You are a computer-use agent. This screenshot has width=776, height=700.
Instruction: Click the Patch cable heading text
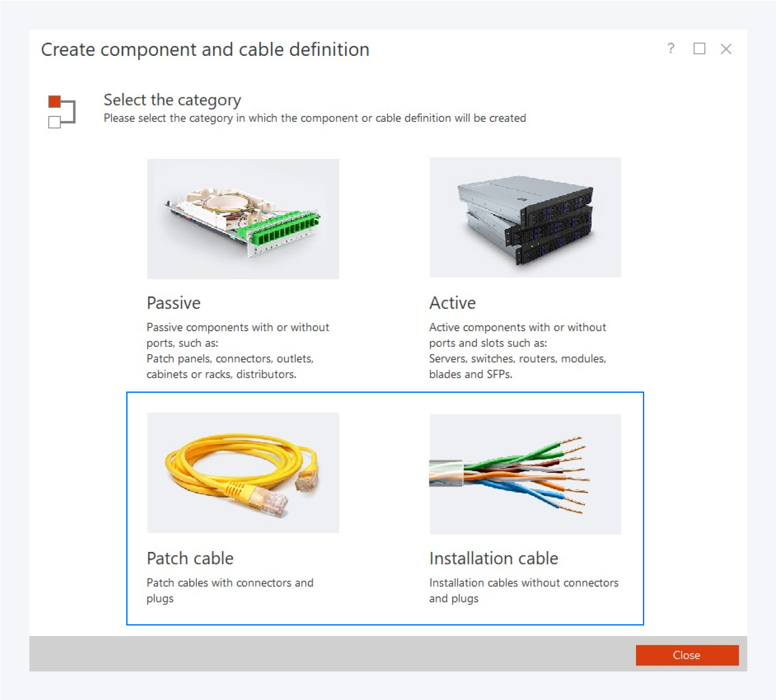click(x=190, y=558)
